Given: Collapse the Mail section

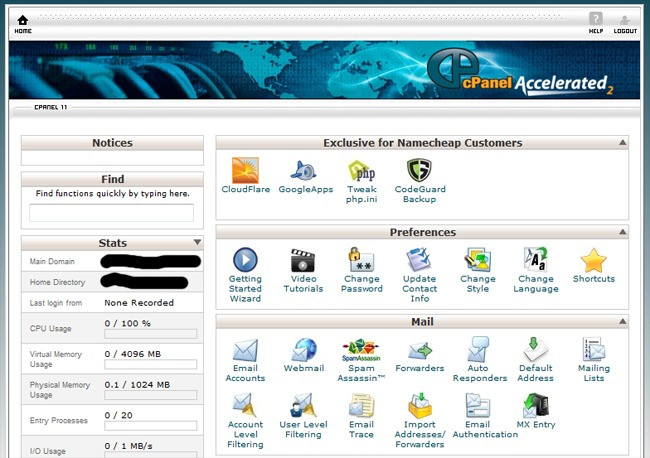Looking at the screenshot, I should click(623, 321).
